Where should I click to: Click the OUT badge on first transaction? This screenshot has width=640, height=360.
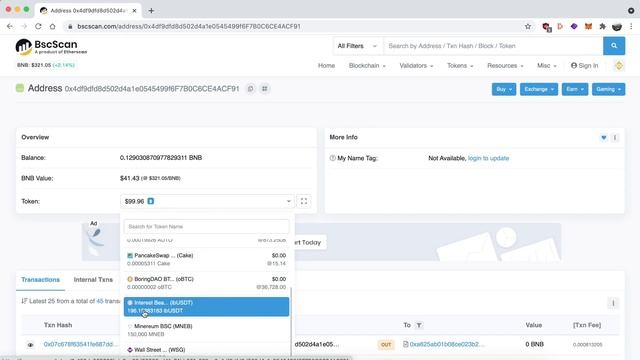tap(386, 344)
